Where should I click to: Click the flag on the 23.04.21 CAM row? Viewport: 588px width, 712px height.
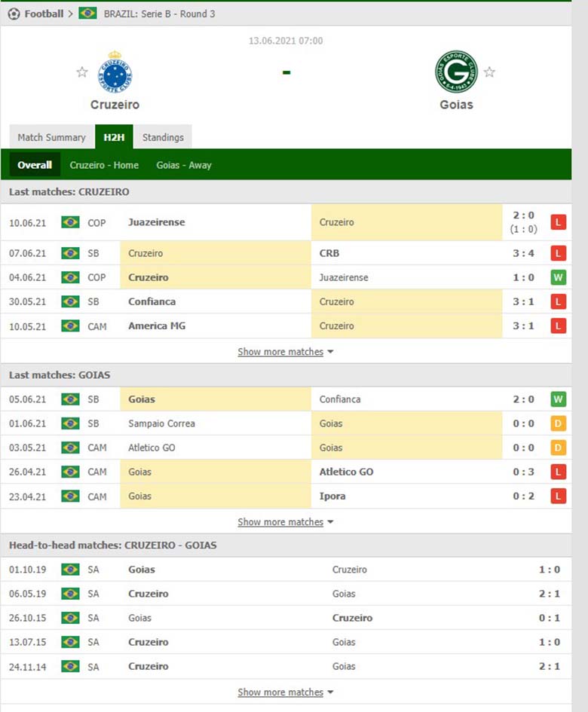click(x=70, y=497)
